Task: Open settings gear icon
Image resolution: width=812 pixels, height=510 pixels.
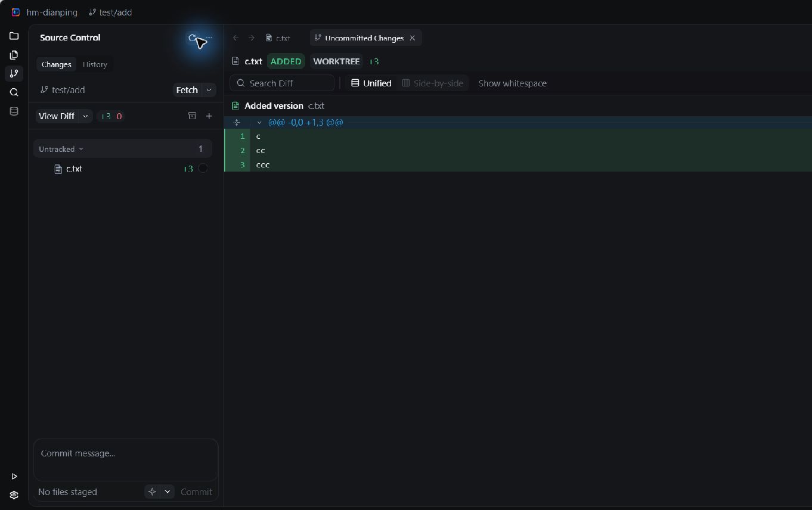Action: (14, 495)
